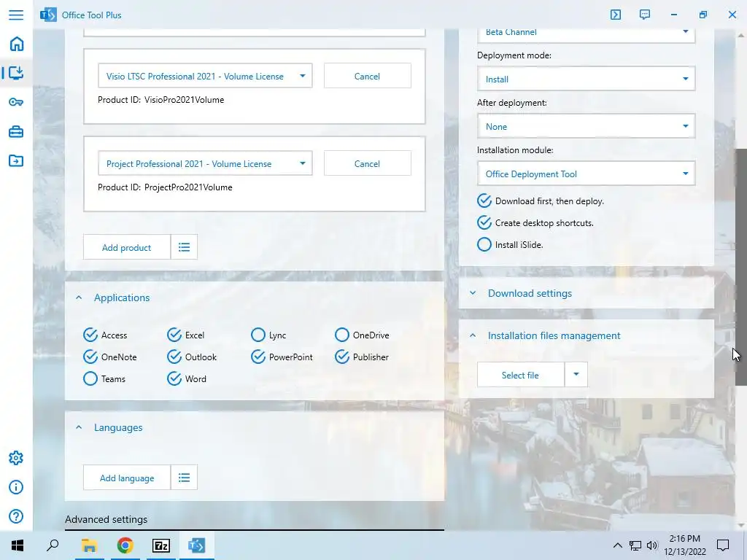This screenshot has height=560, width=747.
Task: Uncheck the PowerPoint application
Action: coord(282,357)
